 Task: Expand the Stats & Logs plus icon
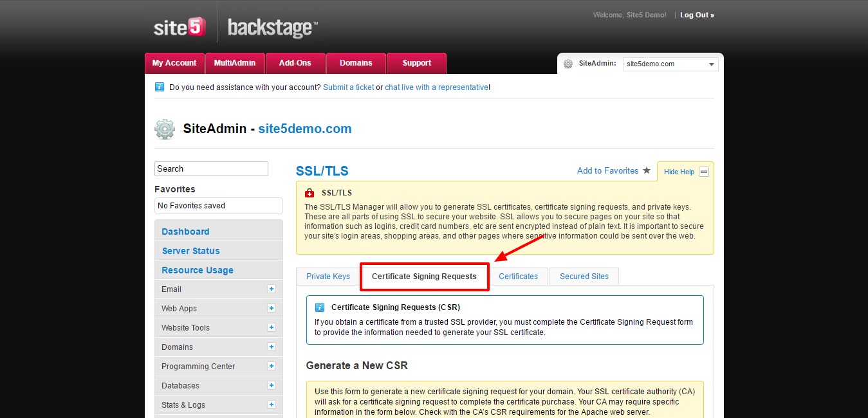point(272,404)
